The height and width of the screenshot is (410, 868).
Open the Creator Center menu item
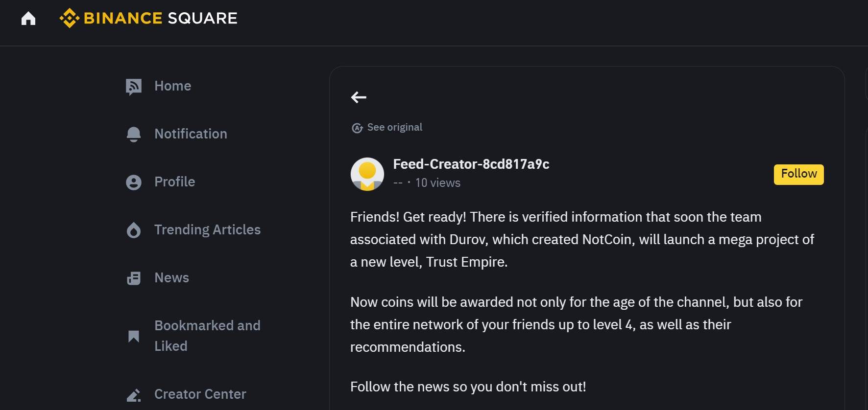click(x=200, y=394)
